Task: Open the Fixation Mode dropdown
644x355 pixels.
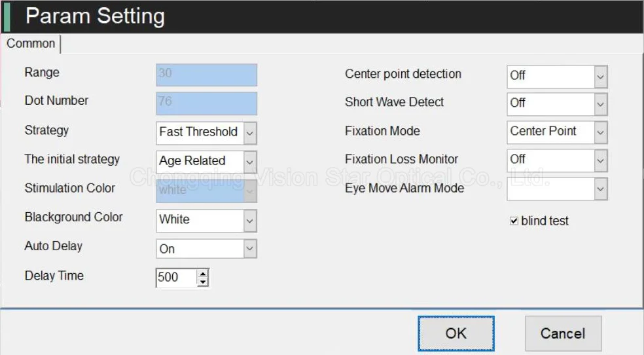Action: (600, 132)
